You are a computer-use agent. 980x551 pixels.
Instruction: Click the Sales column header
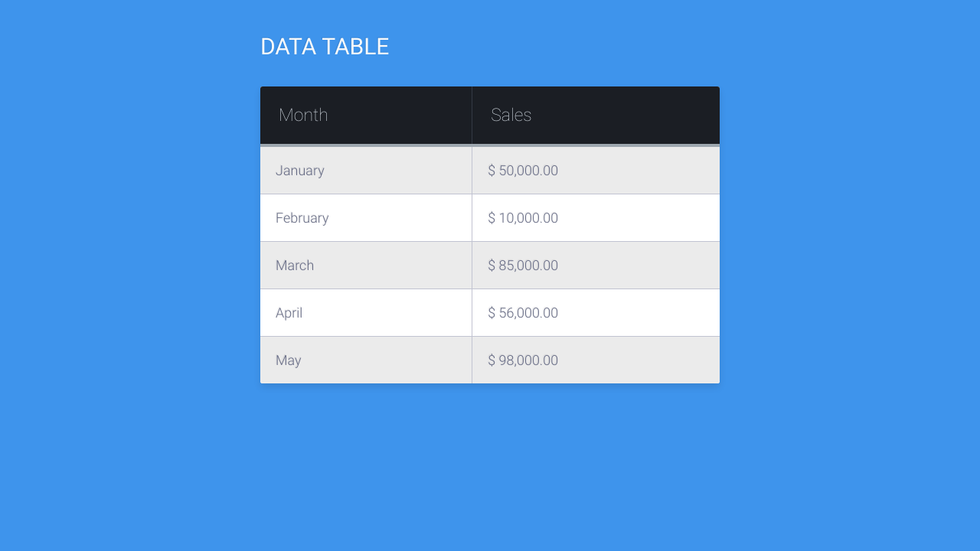[x=511, y=115]
